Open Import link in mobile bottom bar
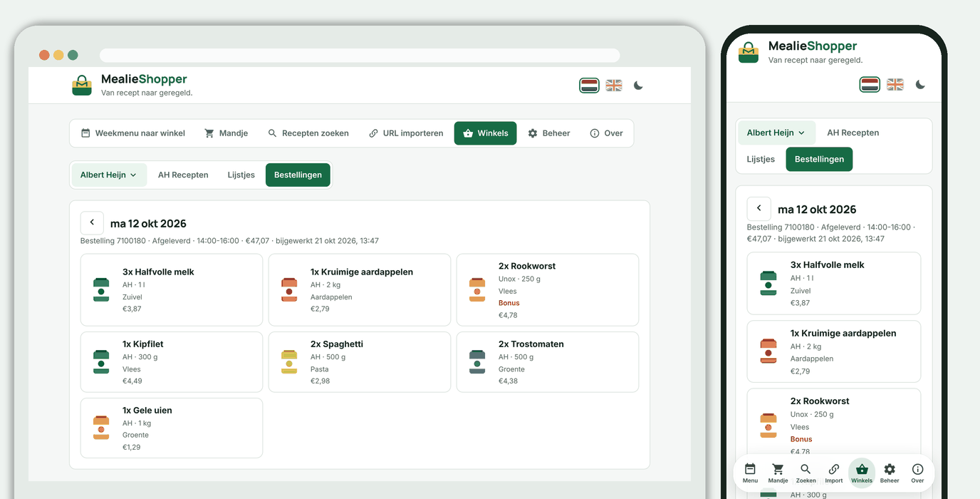Image resolution: width=980 pixels, height=499 pixels. point(833,473)
